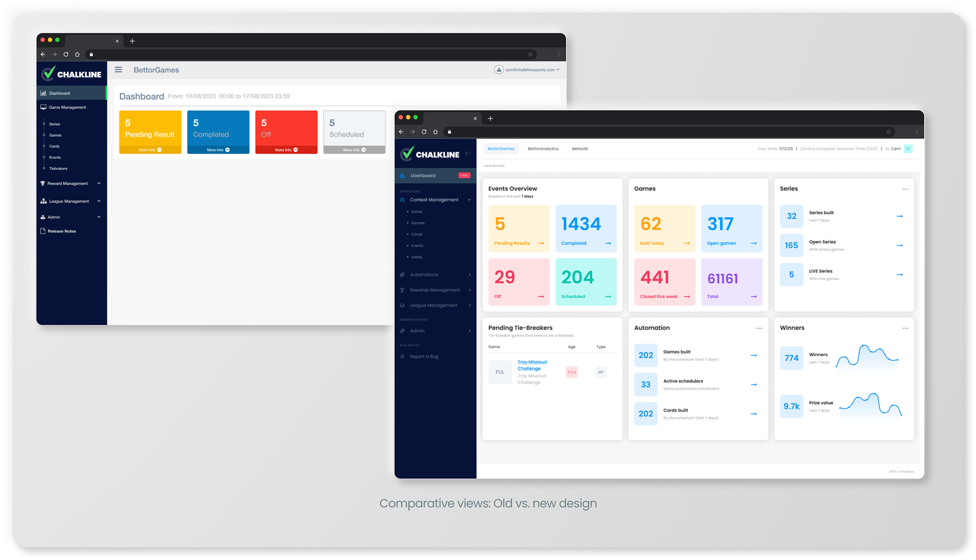Open three-dot menu on Series card

pos(905,189)
